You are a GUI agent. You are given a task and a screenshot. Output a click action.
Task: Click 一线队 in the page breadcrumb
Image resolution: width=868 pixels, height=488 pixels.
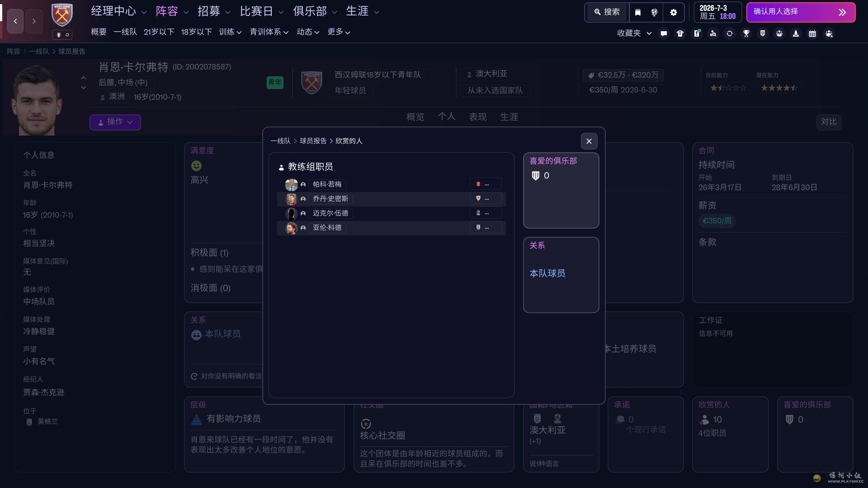tap(39, 52)
